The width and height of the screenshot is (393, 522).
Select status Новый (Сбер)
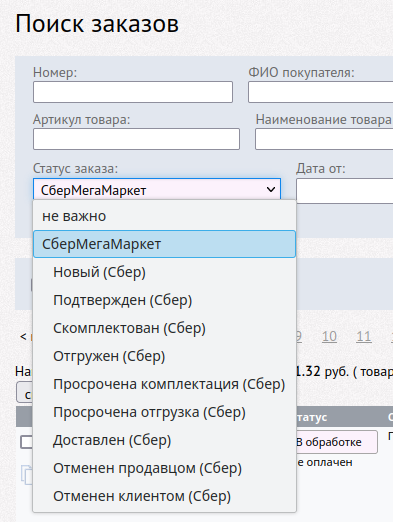(164, 272)
